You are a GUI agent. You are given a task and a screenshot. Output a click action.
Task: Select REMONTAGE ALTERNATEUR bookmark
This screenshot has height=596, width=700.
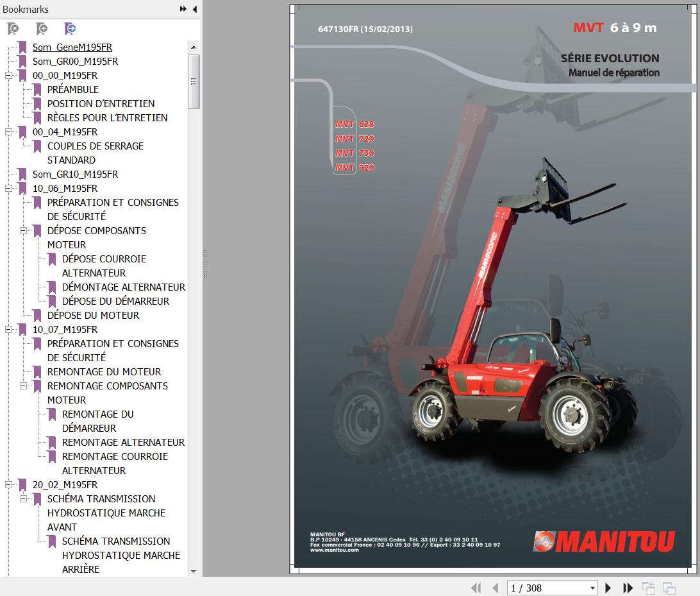coord(123,442)
